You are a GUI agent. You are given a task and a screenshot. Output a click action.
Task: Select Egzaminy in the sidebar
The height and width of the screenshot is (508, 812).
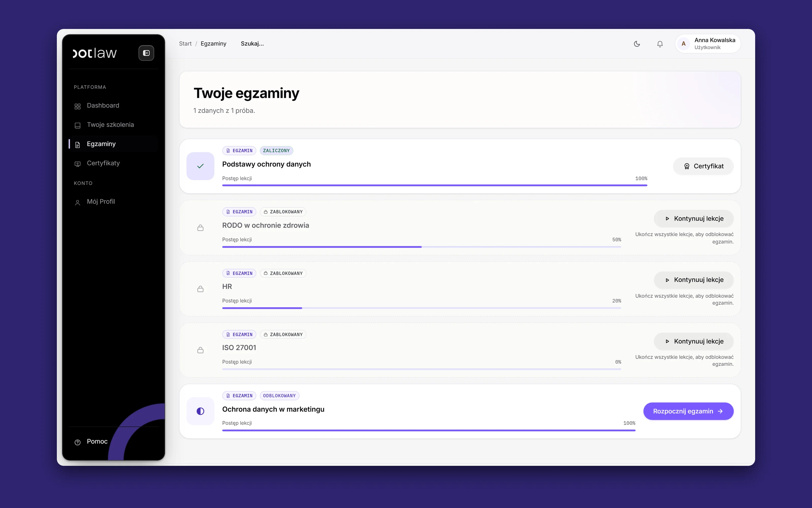[x=113, y=144]
